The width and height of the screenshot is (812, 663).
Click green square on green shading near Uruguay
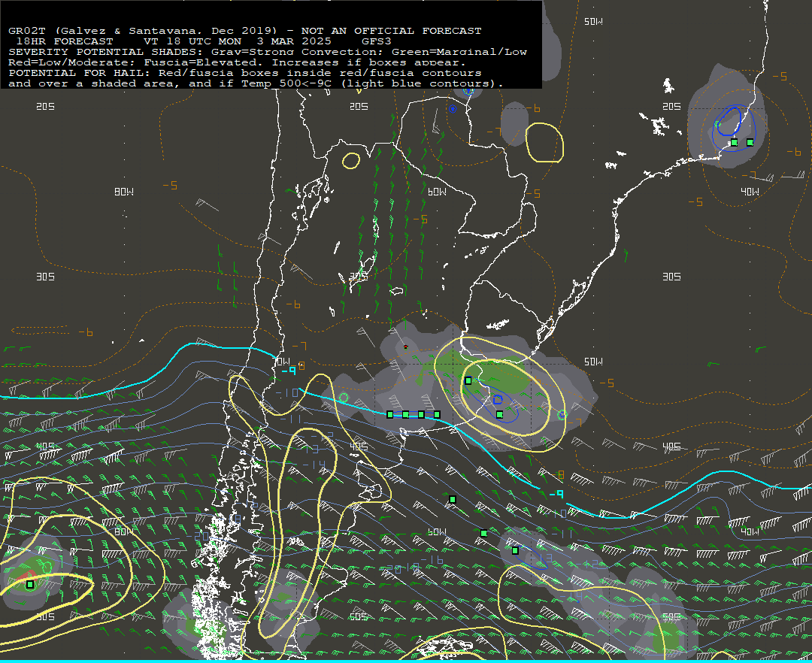click(468, 381)
